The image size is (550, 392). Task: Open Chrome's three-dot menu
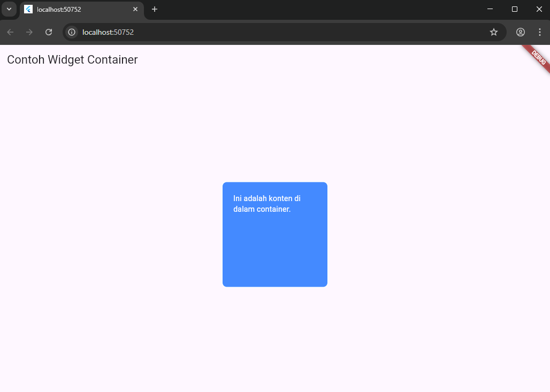click(539, 32)
